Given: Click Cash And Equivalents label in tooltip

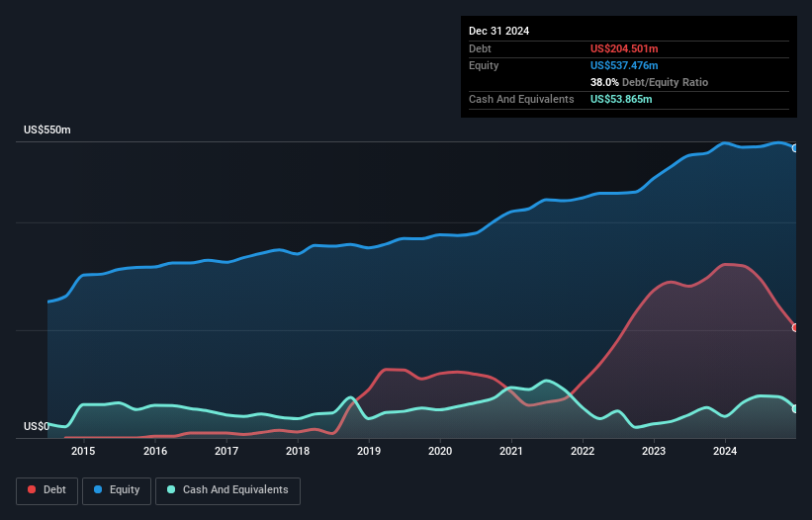Looking at the screenshot, I should coord(521,99).
